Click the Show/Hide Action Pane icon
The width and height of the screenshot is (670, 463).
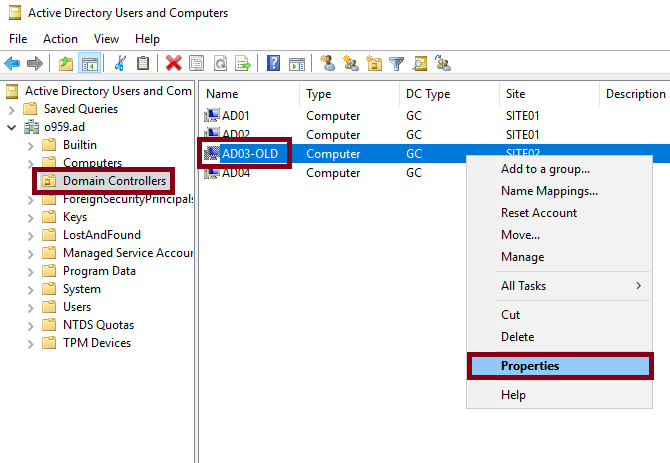coord(297,64)
